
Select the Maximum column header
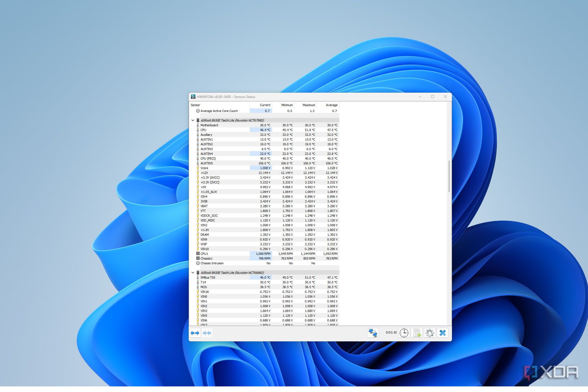pos(306,105)
